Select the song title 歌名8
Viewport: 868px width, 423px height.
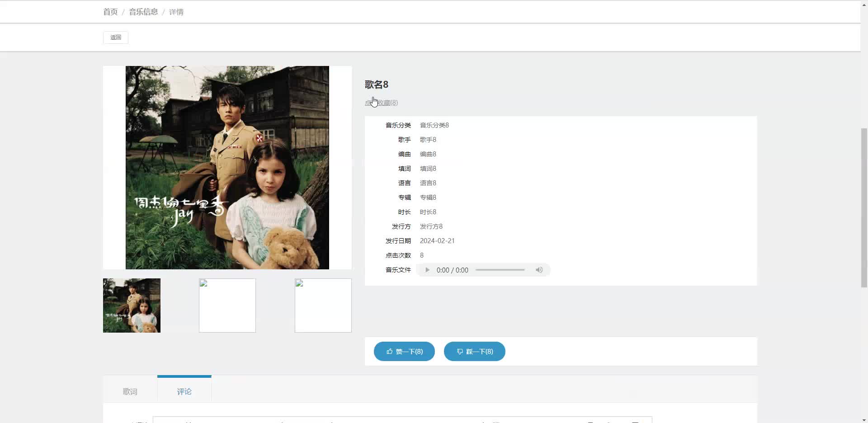377,85
